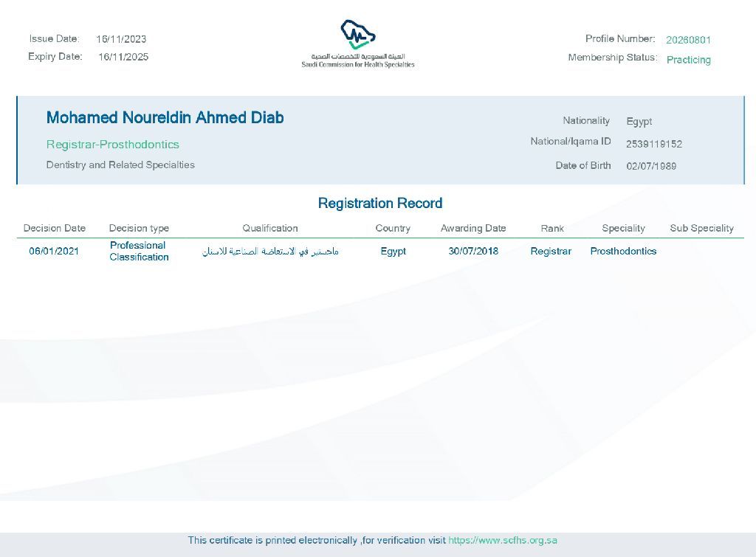Click the Qualification column header
The height and width of the screenshot is (557, 756).
pyautogui.click(x=270, y=228)
